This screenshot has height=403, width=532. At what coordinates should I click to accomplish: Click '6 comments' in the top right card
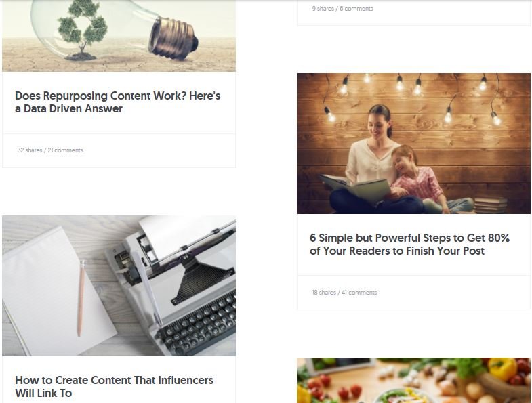click(356, 9)
